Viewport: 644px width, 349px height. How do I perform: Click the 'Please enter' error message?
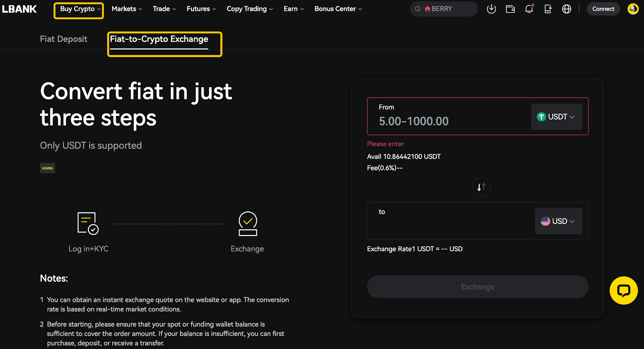pyautogui.click(x=385, y=144)
